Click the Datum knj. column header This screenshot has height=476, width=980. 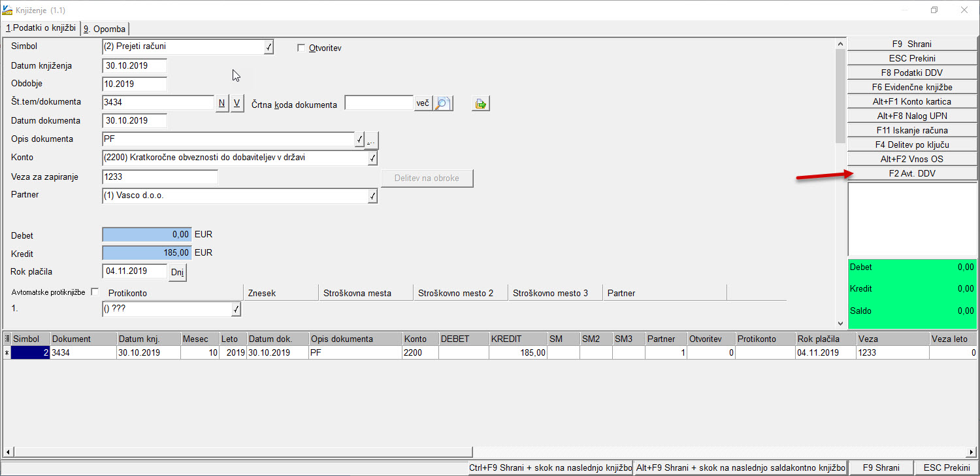(x=149, y=339)
